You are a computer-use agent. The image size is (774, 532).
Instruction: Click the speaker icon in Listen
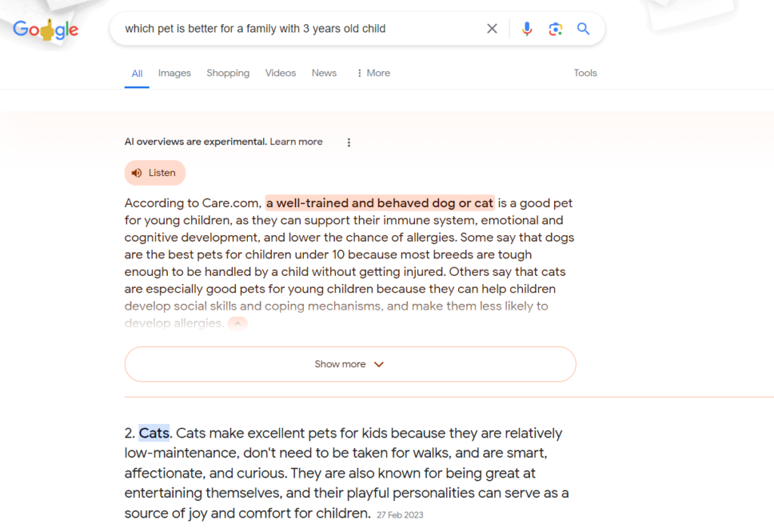tap(137, 173)
